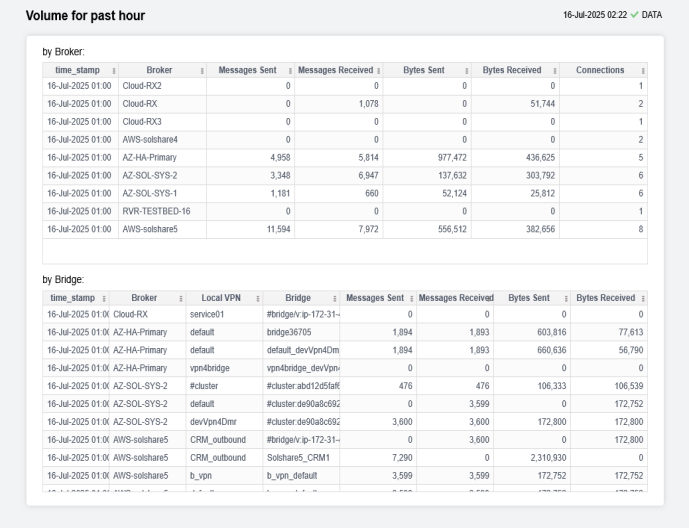689x528 pixels.
Task: Click the vpn4bridge Local VPN cell
Action: tap(212, 368)
